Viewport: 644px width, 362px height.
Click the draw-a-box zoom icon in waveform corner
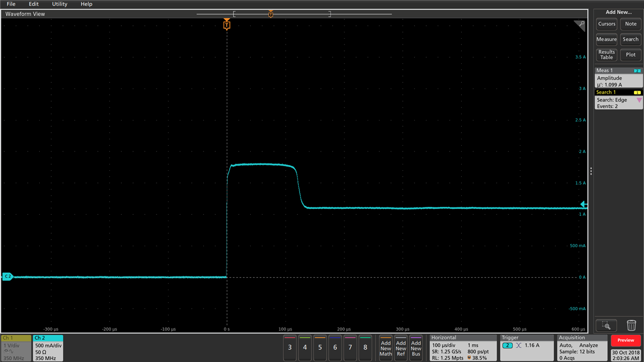coord(580,26)
